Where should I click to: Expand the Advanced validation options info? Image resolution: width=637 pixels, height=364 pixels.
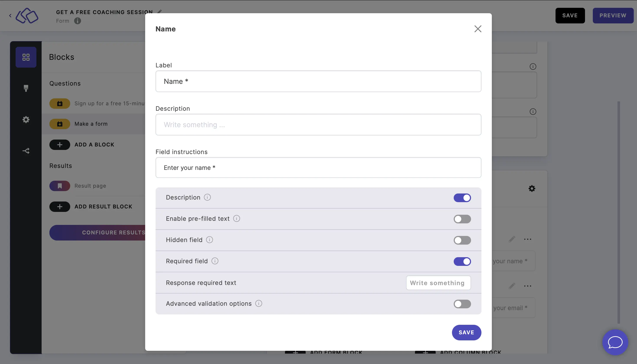258,304
